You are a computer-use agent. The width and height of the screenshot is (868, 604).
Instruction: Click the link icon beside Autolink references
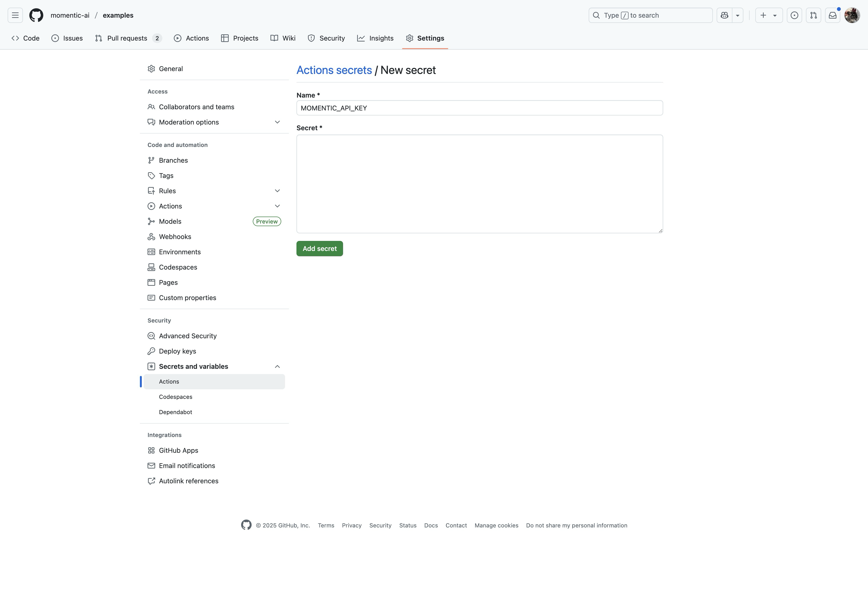tap(151, 481)
